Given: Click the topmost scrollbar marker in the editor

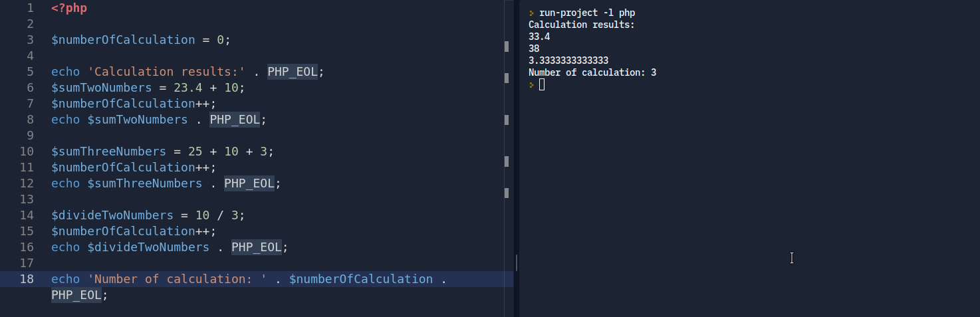Looking at the screenshot, I should (507, 47).
